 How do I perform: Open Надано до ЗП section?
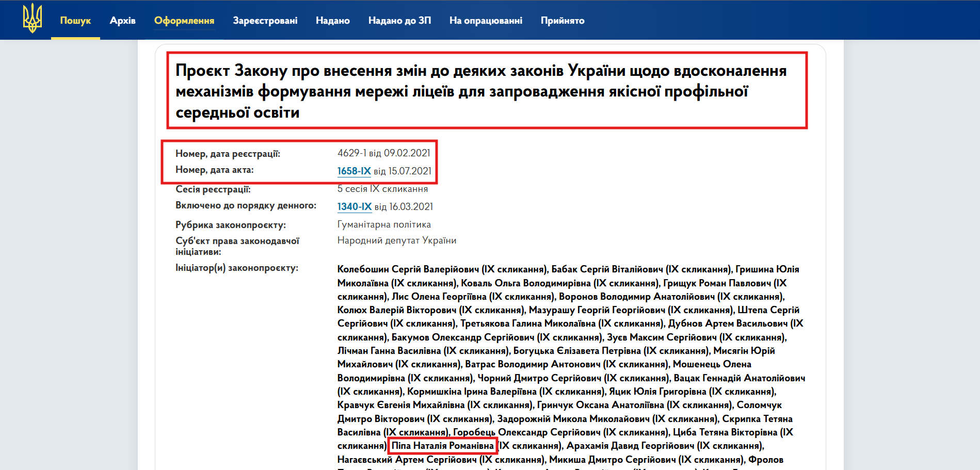399,21
